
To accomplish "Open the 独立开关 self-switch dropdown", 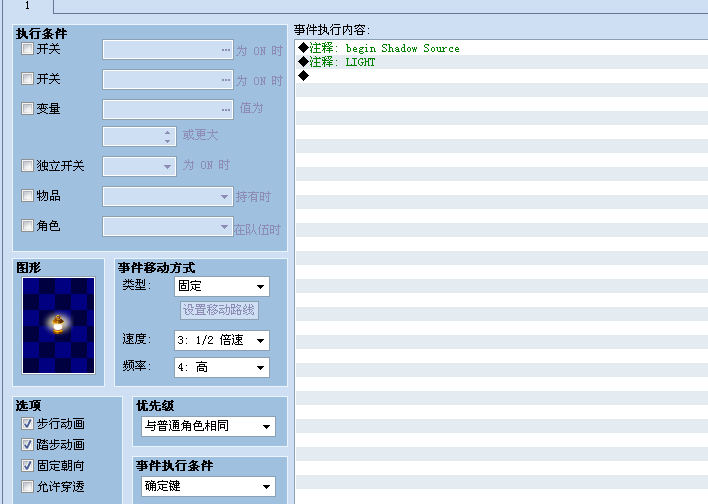I will point(140,166).
